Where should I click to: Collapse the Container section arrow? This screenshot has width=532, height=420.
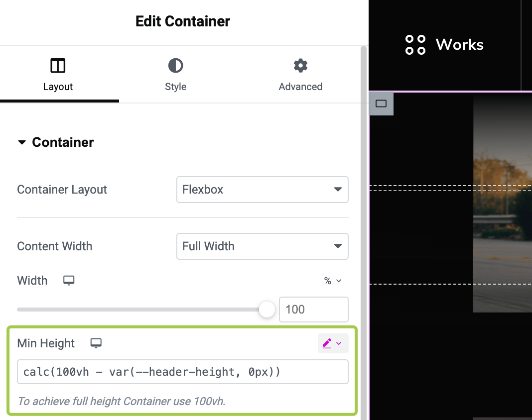coord(21,142)
